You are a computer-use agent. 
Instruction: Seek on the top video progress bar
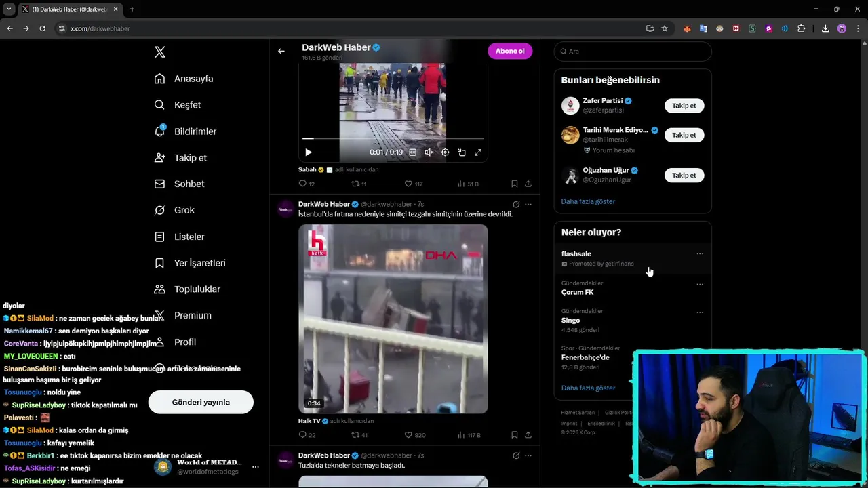[x=393, y=139]
